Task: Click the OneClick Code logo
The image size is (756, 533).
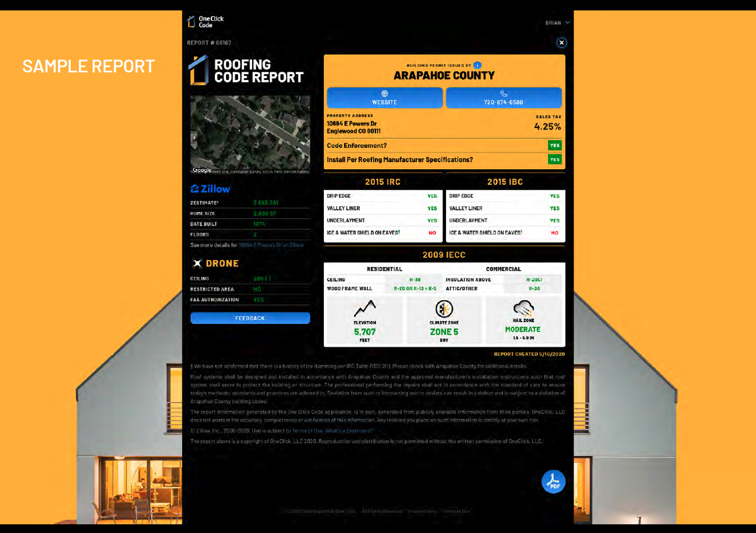Action: coord(205,22)
